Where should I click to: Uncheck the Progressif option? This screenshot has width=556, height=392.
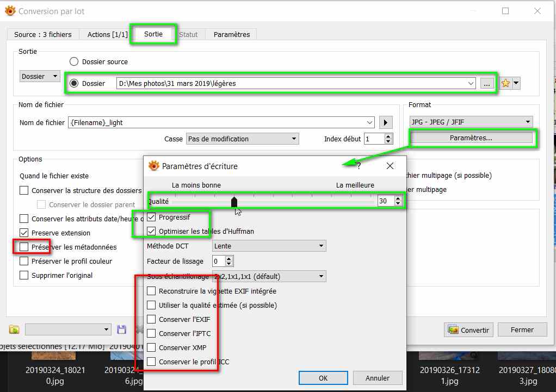(x=151, y=217)
